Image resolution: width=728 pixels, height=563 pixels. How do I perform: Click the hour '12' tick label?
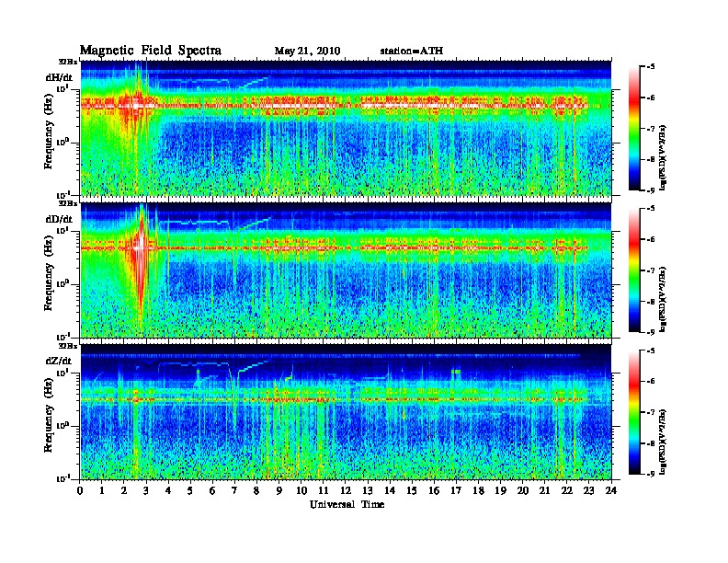(x=346, y=490)
